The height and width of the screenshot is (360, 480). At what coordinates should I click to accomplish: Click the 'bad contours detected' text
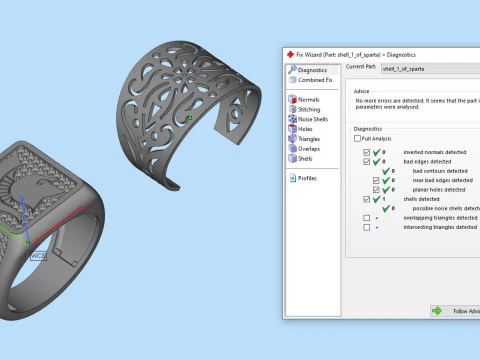[x=440, y=171]
